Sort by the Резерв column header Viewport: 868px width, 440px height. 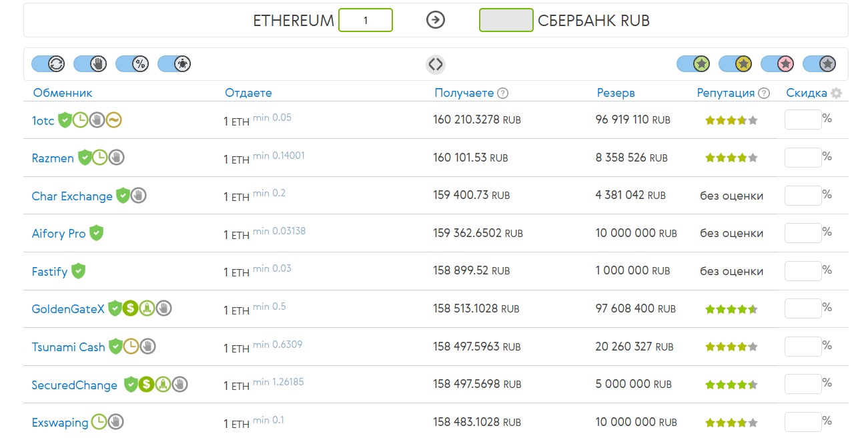tap(616, 93)
